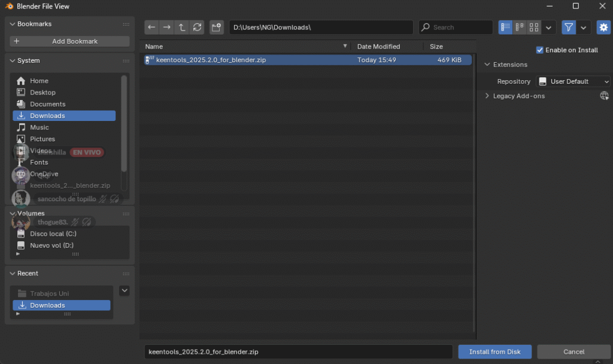Click the System panel drag grip dots
Screen dimensions: 613x364
(x=126, y=61)
